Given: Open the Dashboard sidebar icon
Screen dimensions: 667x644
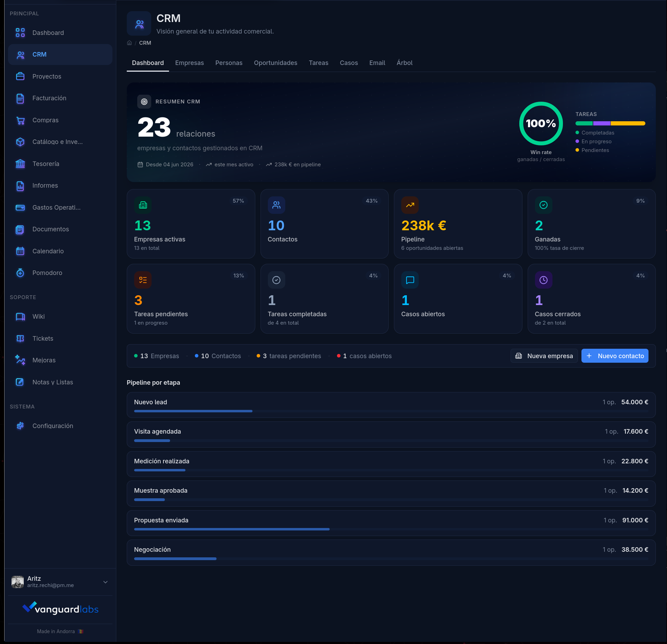Looking at the screenshot, I should click(20, 32).
